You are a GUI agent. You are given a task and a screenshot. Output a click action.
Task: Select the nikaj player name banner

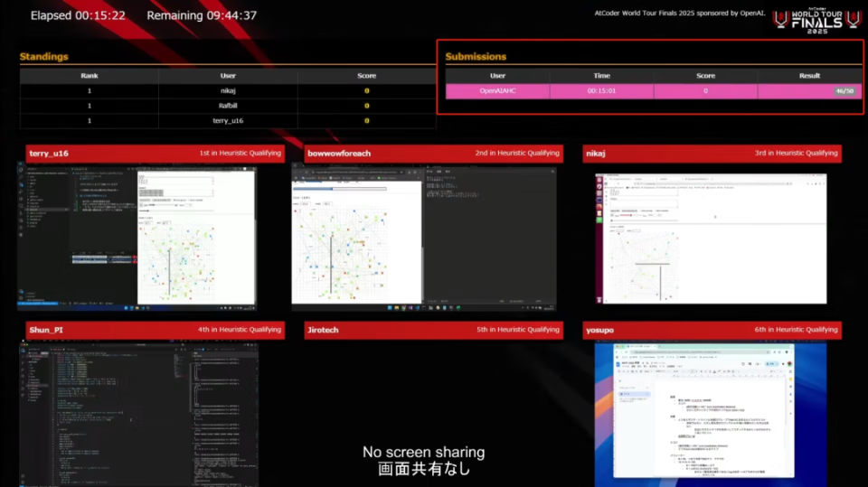tap(712, 154)
